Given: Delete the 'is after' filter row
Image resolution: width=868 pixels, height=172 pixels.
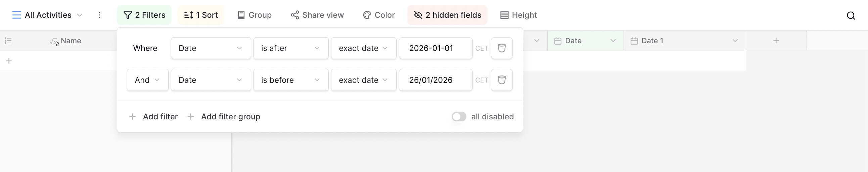Looking at the screenshot, I should [501, 48].
